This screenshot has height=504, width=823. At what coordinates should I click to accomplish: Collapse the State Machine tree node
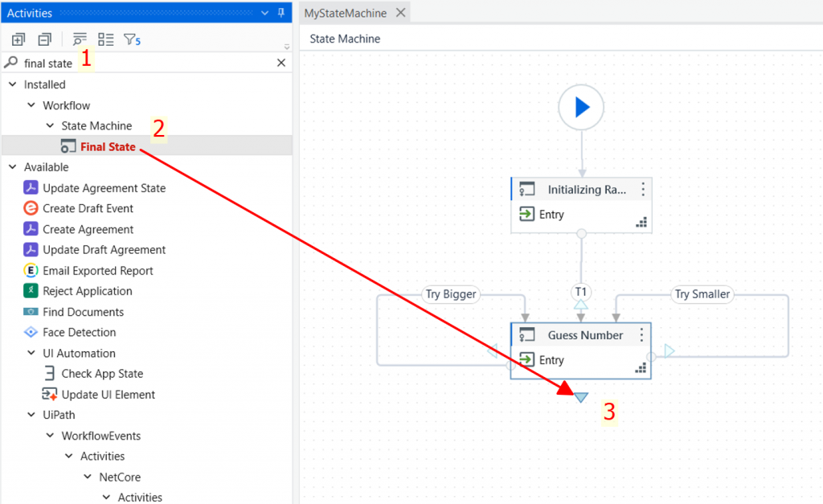51,126
